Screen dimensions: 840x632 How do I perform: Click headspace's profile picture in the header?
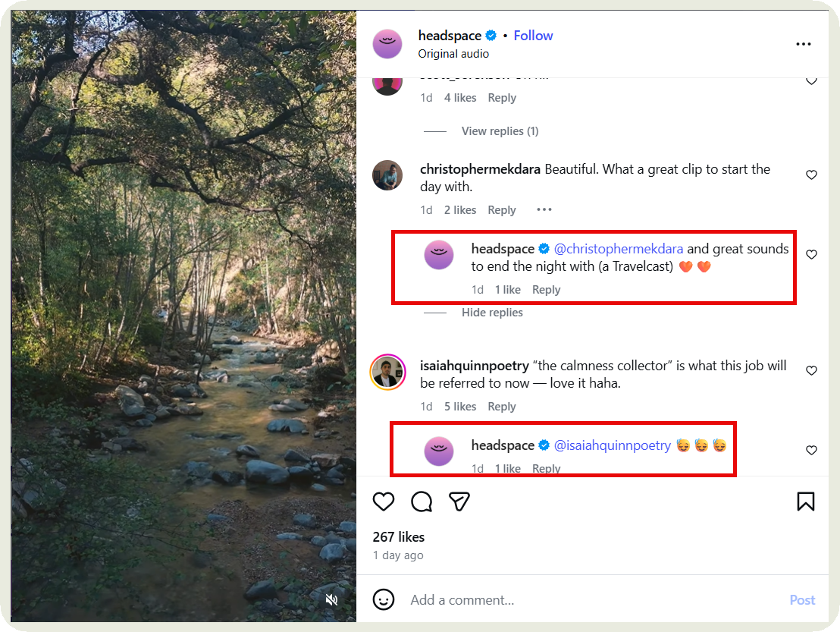pos(387,43)
